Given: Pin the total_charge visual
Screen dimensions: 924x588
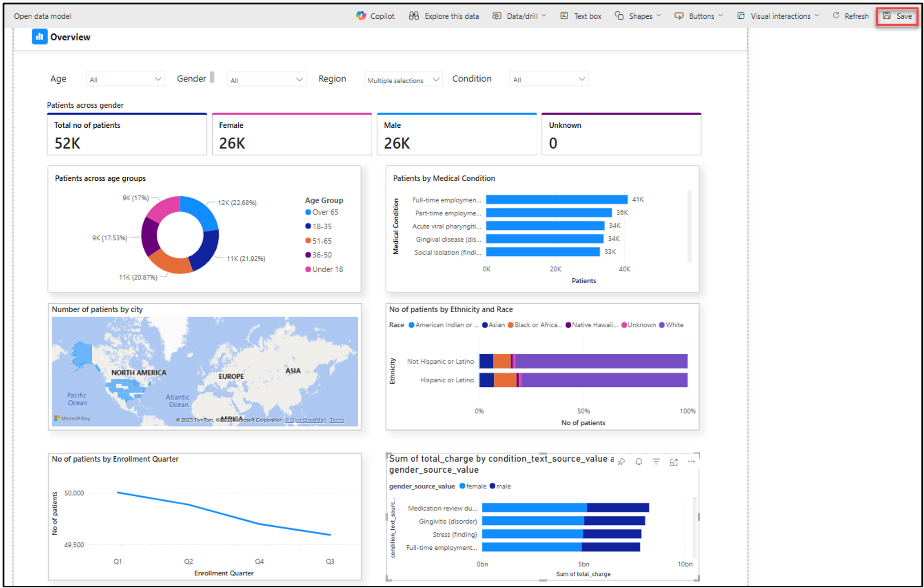Looking at the screenshot, I should [x=621, y=462].
